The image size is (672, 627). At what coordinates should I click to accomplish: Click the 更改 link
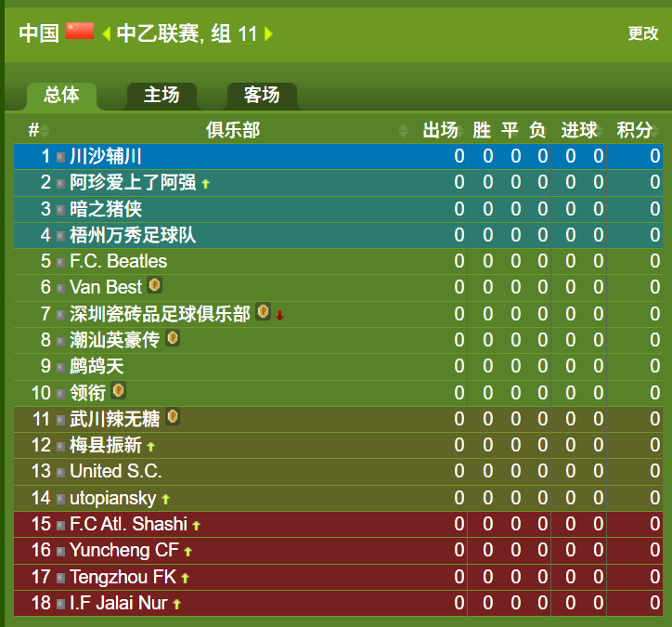pyautogui.click(x=643, y=33)
